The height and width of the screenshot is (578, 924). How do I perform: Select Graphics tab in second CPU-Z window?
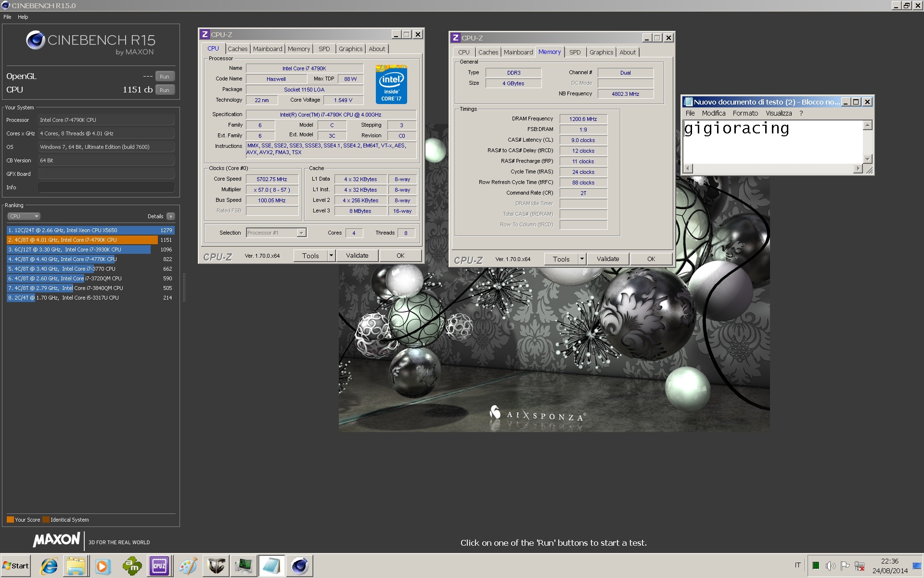pos(601,52)
